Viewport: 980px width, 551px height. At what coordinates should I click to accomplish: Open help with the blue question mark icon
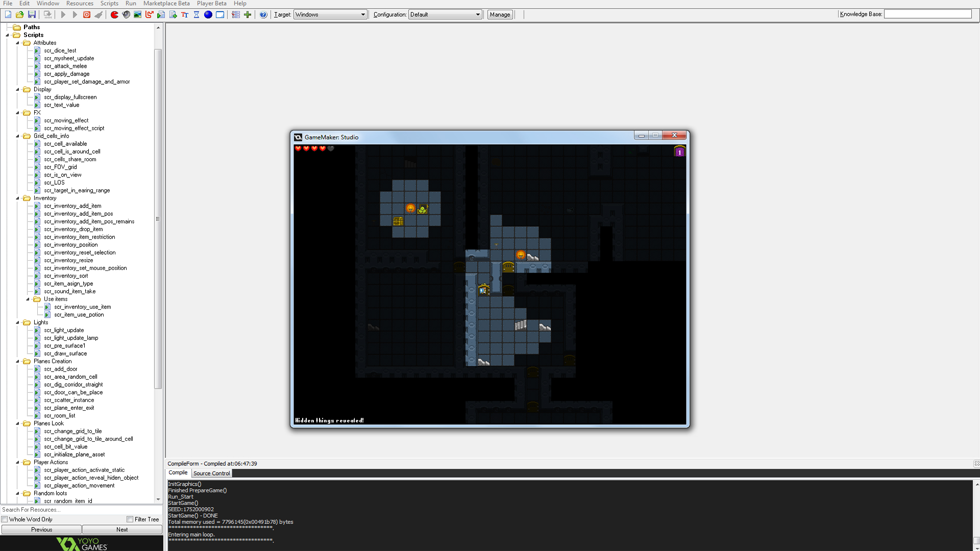coord(263,14)
